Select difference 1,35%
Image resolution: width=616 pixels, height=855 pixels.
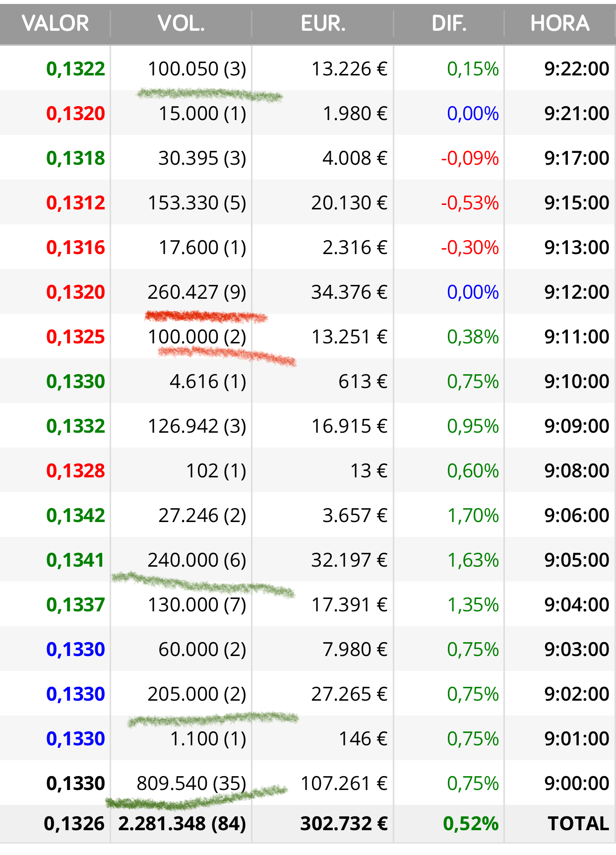[x=473, y=605]
